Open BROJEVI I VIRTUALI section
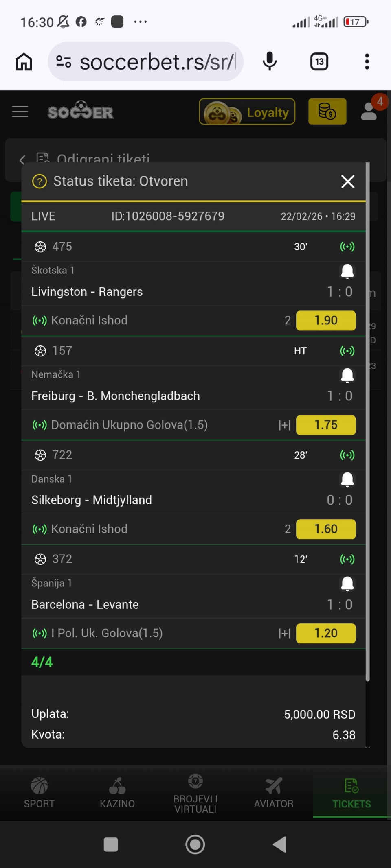 click(x=195, y=793)
